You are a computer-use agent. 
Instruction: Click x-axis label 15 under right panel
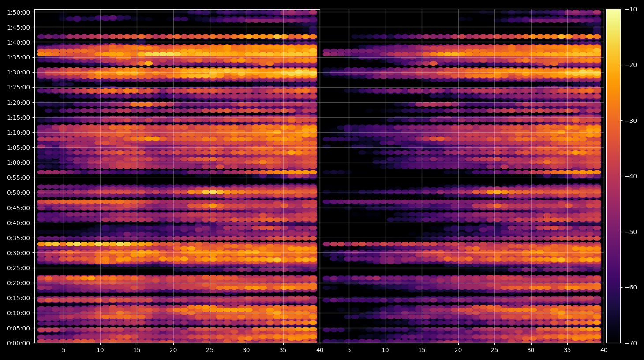(x=422, y=350)
